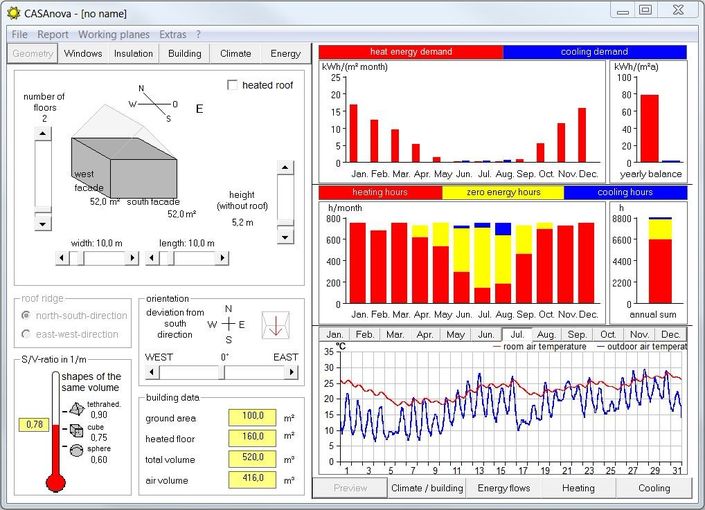
Task: Switch to the Climate tab
Action: (x=236, y=54)
